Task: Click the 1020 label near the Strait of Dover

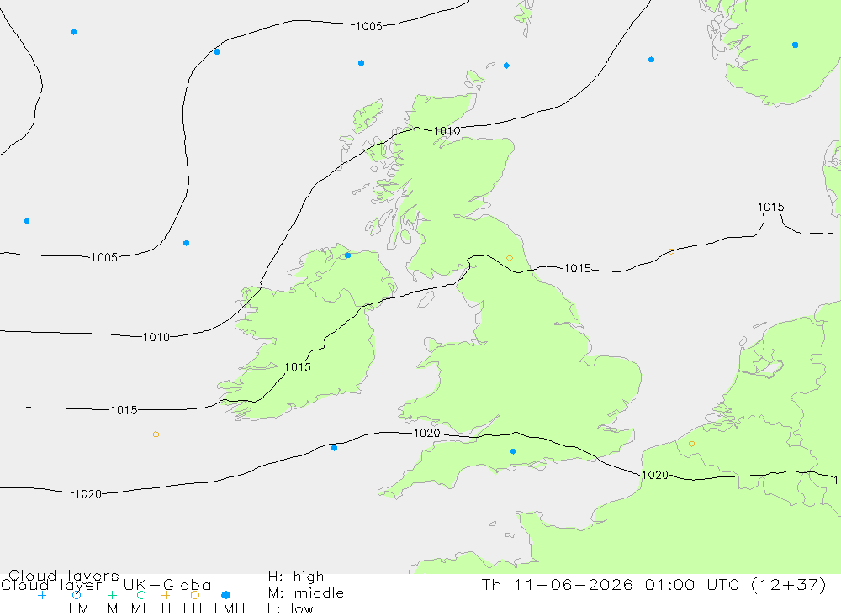Action: 655,475
